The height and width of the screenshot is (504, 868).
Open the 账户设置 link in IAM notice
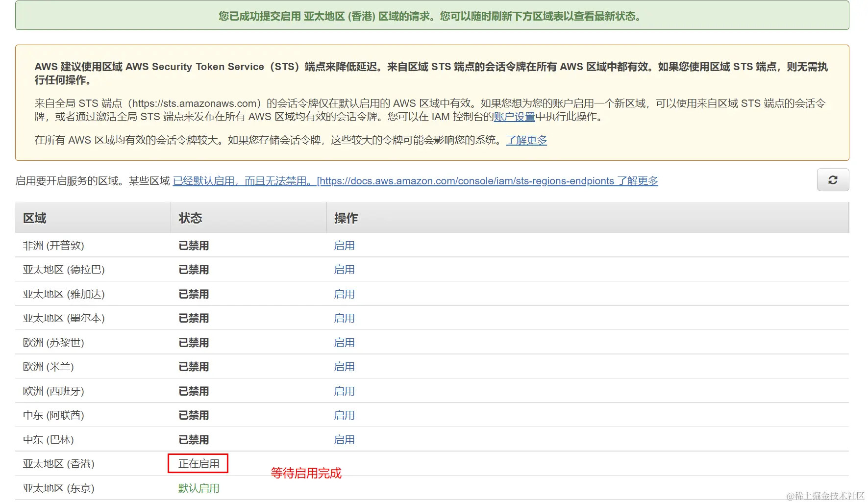coord(514,117)
